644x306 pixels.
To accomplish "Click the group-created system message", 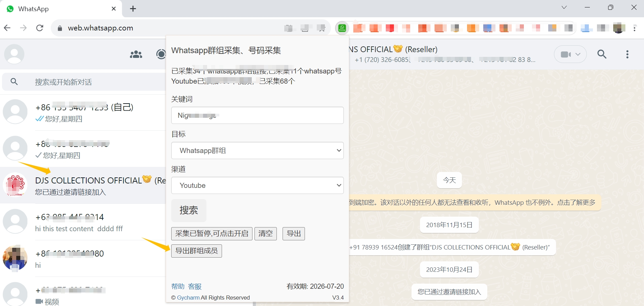I will click(452, 247).
